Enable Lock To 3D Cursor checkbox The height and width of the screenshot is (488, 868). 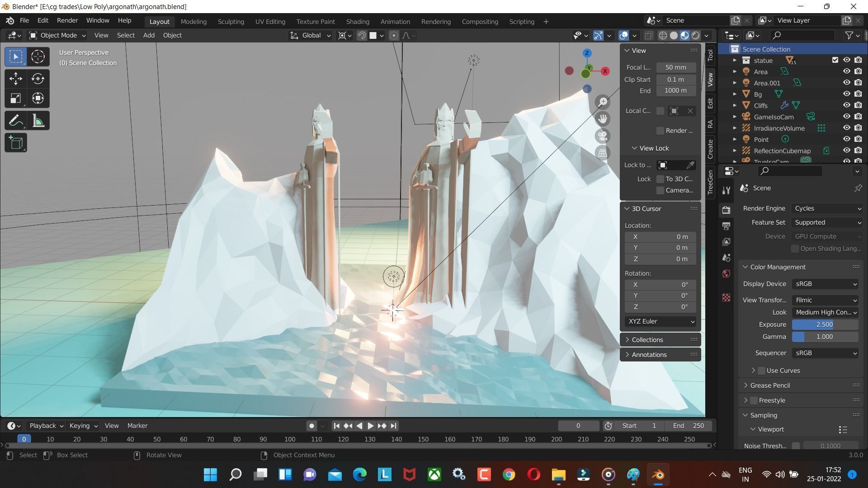point(660,179)
